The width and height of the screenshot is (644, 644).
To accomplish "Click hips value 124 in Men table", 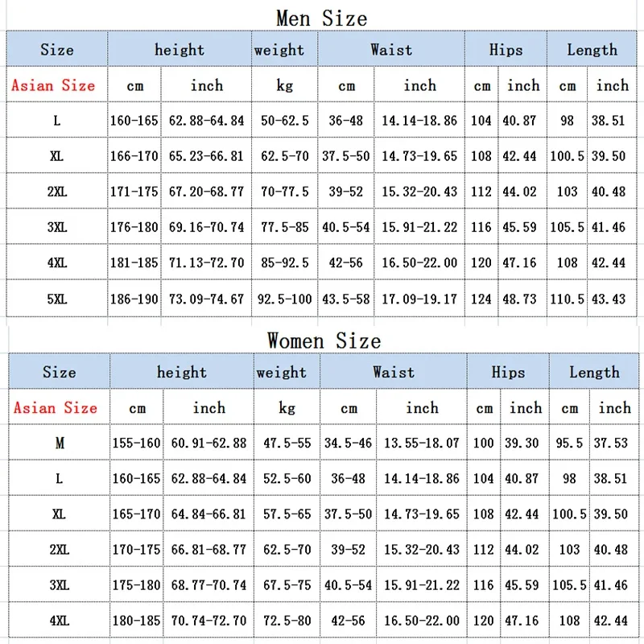I will tap(481, 299).
